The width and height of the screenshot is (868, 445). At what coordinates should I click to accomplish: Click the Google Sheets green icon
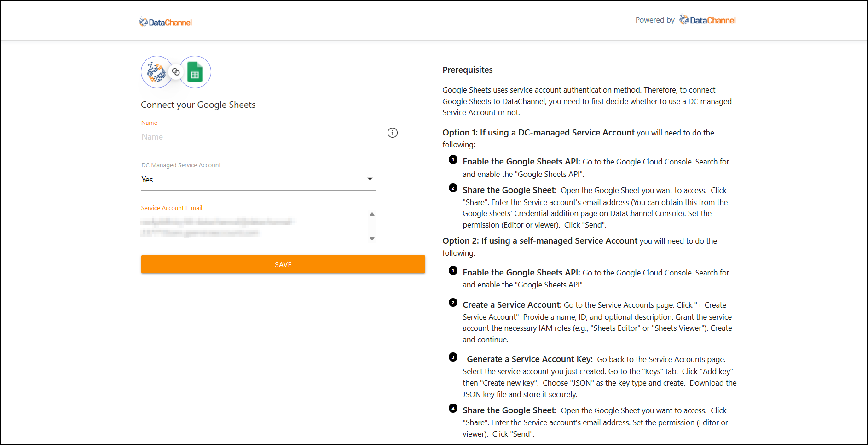pos(195,72)
